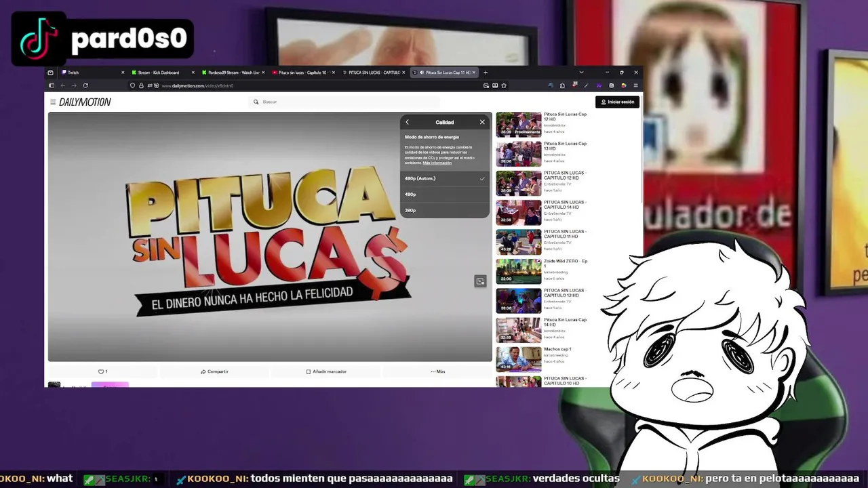This screenshot has height=488, width=868.
Task: Select the 480p (Autom.) quality option
Action: click(x=445, y=178)
